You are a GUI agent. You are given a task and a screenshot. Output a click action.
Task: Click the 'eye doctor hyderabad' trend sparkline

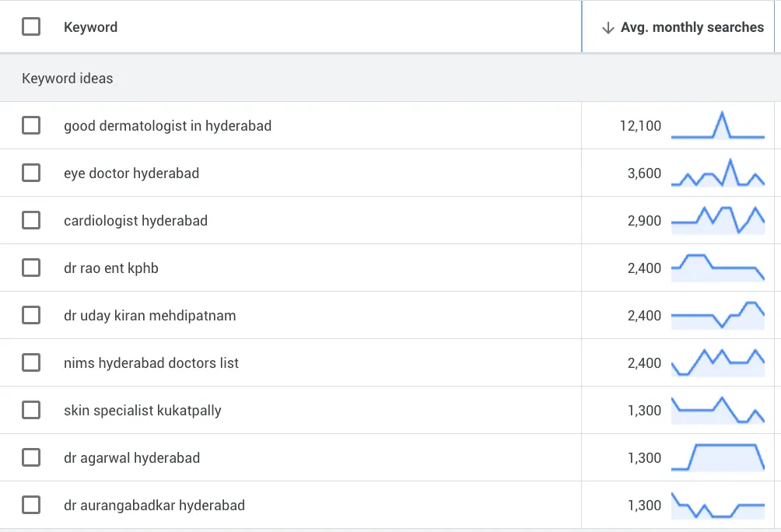717,173
